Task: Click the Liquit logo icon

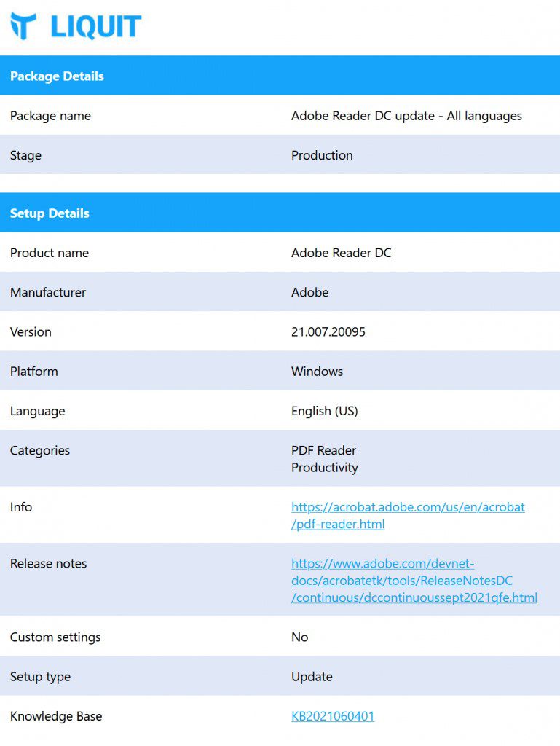Action: (23, 26)
